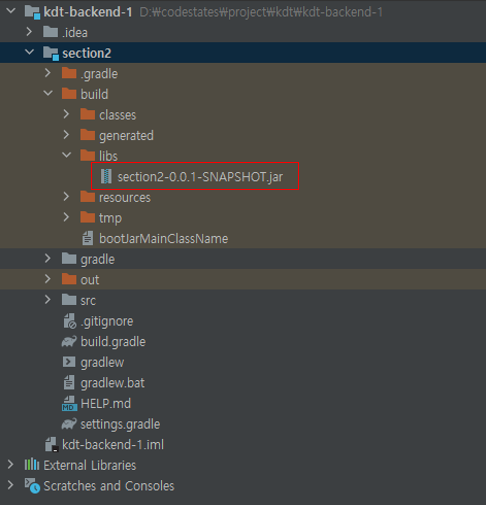Expand the generated folder
The image size is (486, 505).
(66, 135)
